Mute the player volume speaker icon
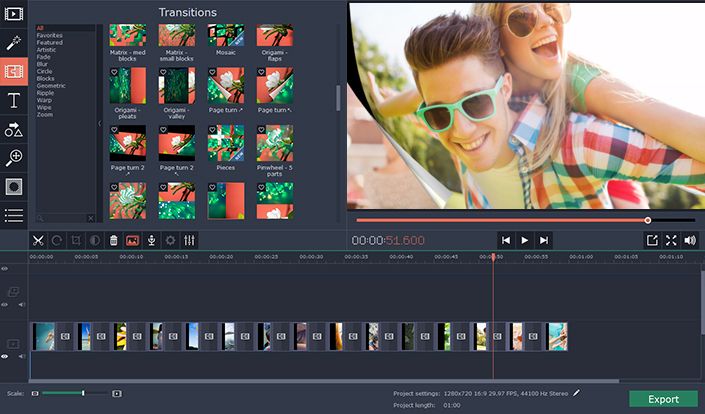The width and height of the screenshot is (705, 414). (x=690, y=240)
